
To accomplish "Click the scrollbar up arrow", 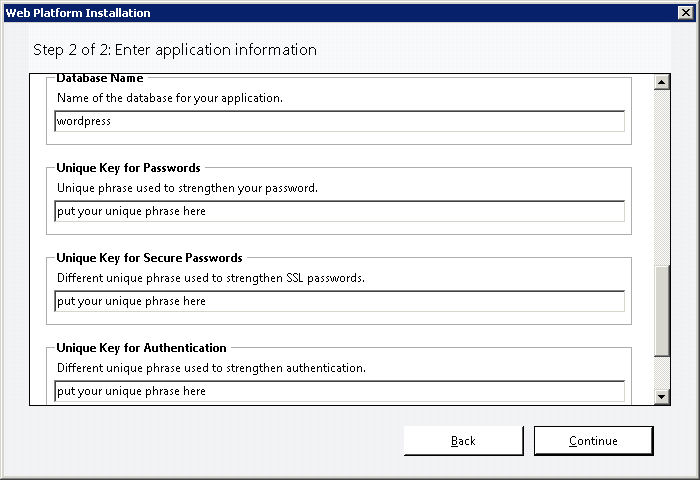I will pyautogui.click(x=661, y=82).
